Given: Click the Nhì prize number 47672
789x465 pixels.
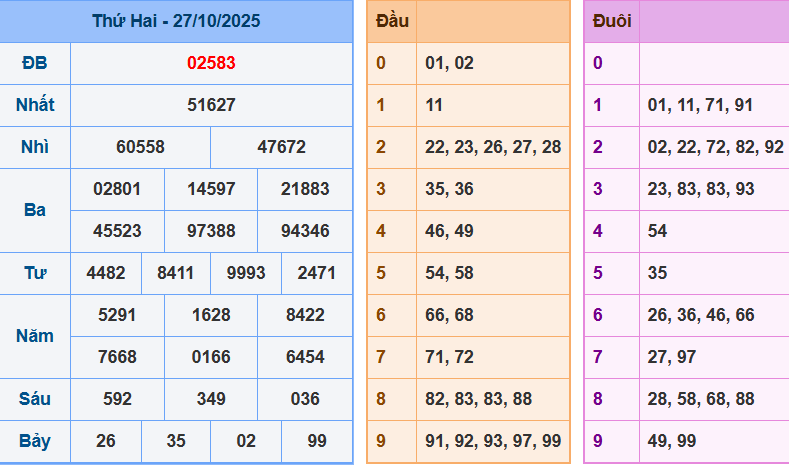Looking at the screenshot, I should pos(281,147).
